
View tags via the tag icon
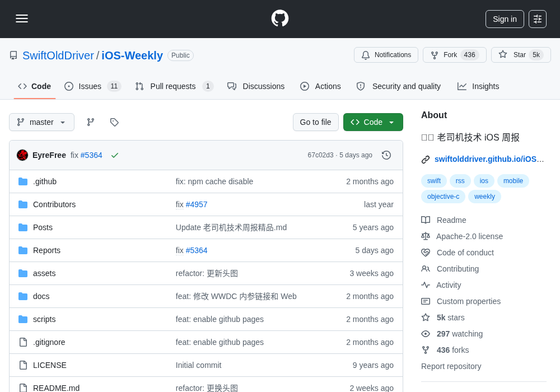(114, 122)
